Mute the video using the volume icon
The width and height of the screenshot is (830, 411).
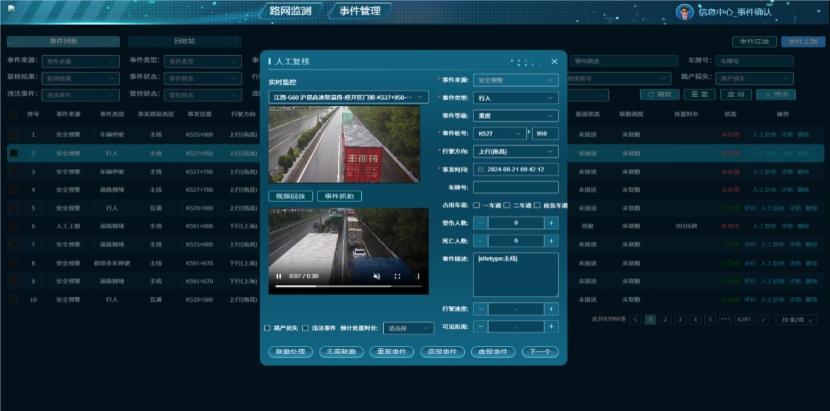(377, 276)
